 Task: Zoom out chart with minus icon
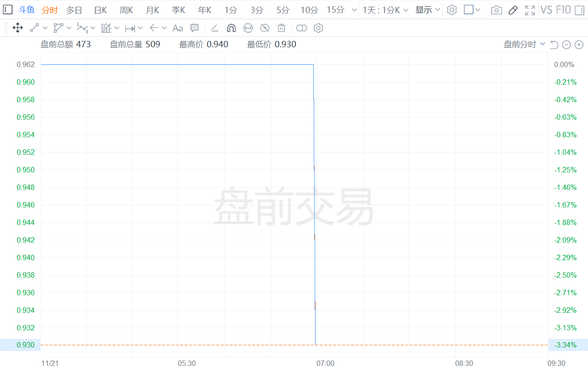pos(567,45)
